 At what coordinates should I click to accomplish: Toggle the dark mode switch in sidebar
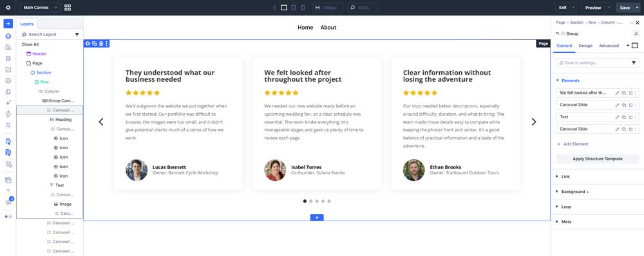coord(8,216)
